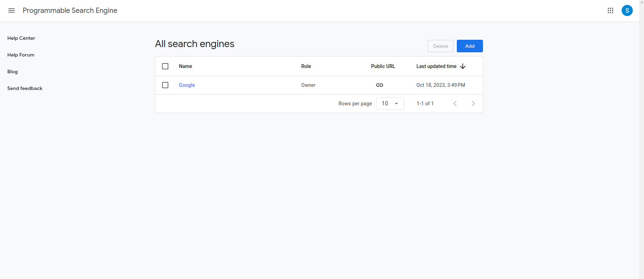This screenshot has height=279, width=644.
Task: Go to next page of results
Action: [473, 104]
